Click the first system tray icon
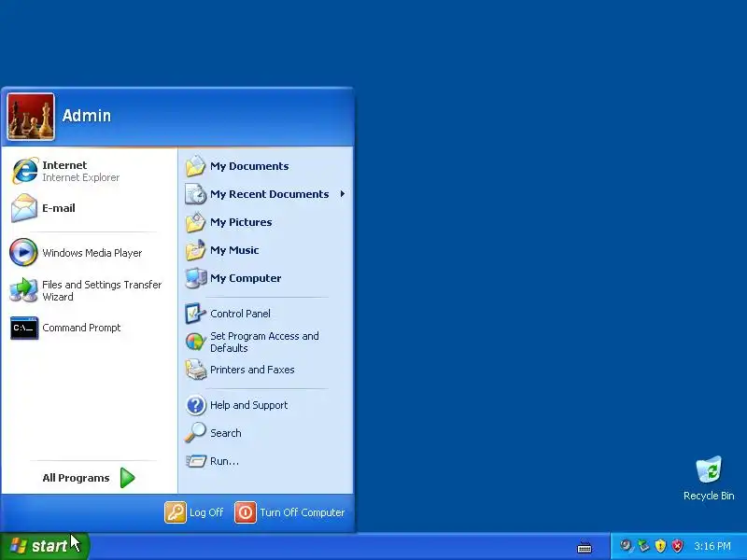This screenshot has width=747, height=560. (x=627, y=546)
